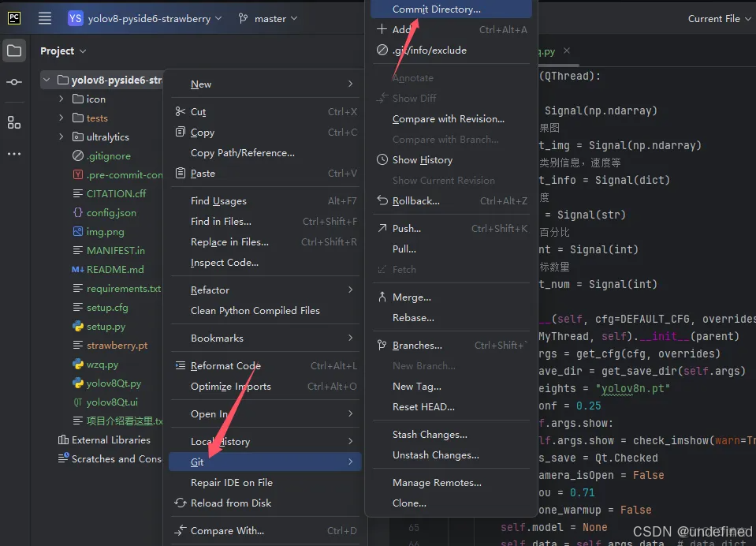Expand the tests folder in the project tree
This screenshot has height=546, width=756.
click(x=61, y=118)
